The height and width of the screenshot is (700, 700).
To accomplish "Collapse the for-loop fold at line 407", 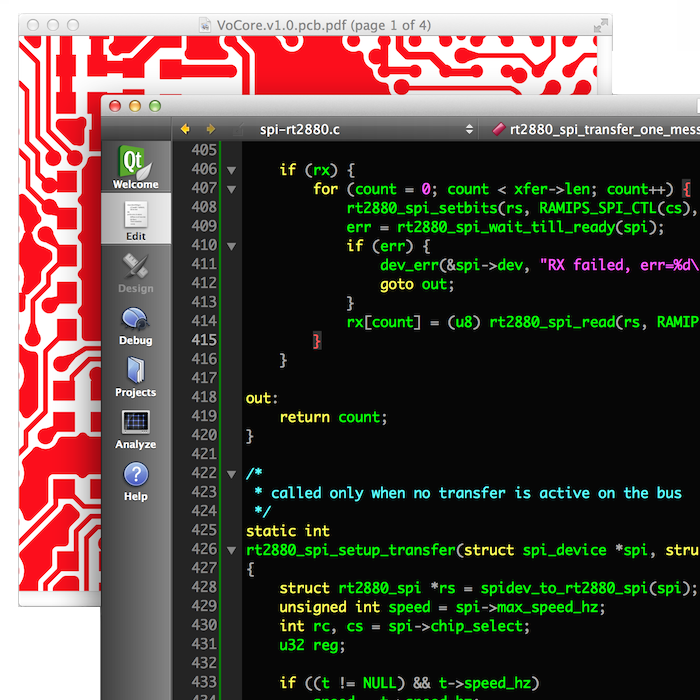I will (x=232, y=189).
